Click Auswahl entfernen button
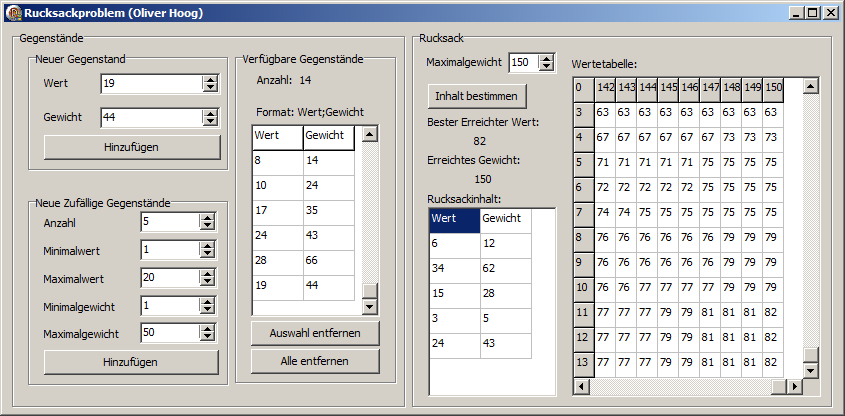 click(315, 332)
